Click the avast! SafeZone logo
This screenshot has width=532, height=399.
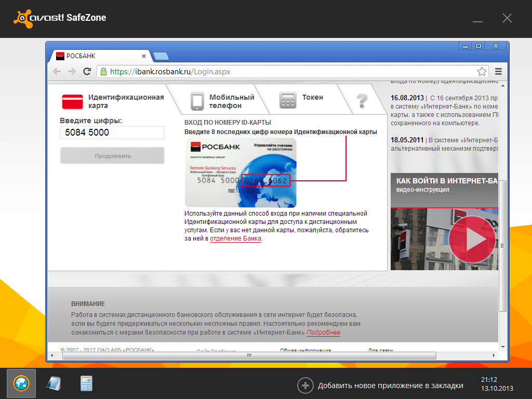coord(60,18)
